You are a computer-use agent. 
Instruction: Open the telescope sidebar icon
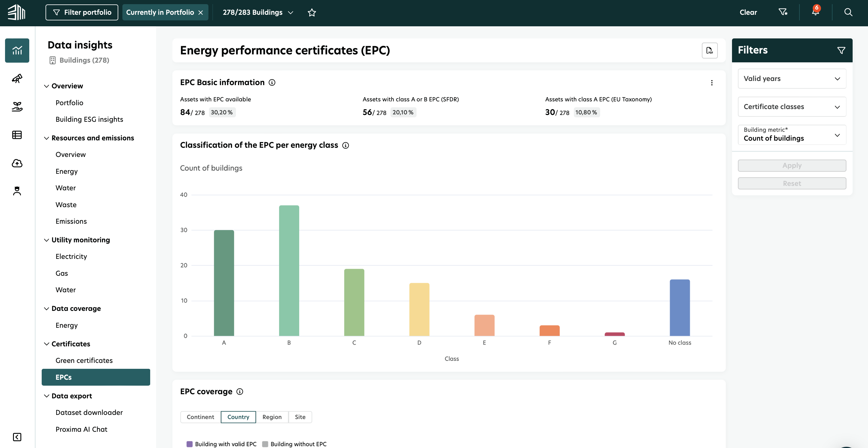[17, 79]
